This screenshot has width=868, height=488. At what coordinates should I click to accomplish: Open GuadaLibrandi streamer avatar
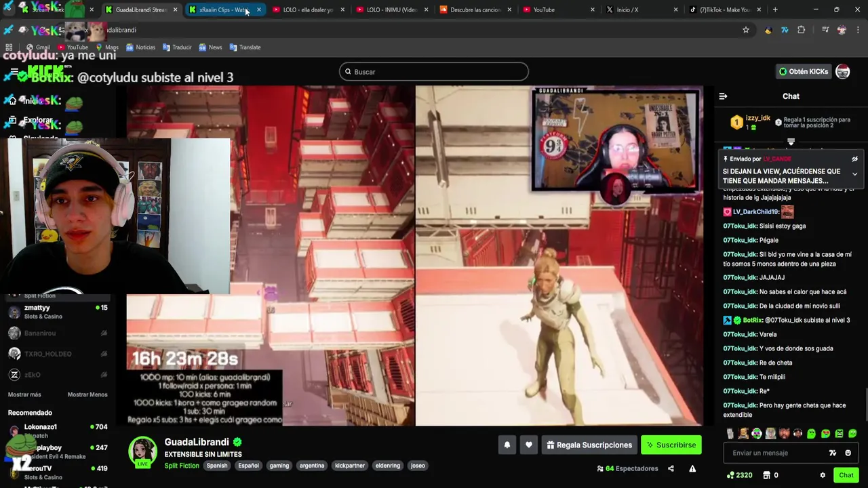(x=143, y=451)
